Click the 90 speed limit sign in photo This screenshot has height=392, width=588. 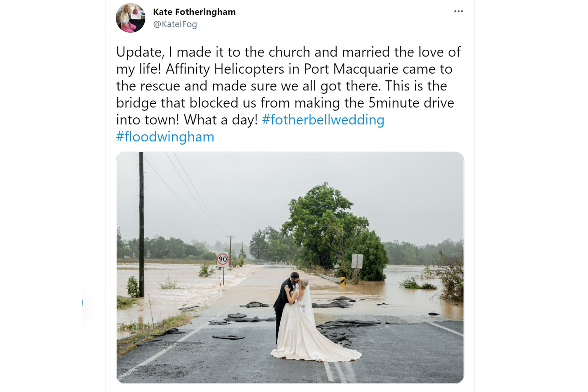222,259
